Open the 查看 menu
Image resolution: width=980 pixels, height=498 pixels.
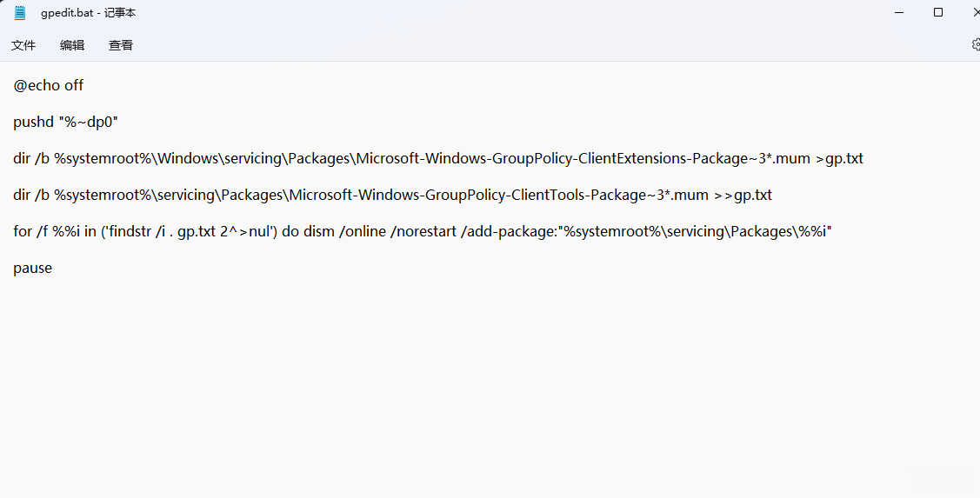(x=121, y=45)
